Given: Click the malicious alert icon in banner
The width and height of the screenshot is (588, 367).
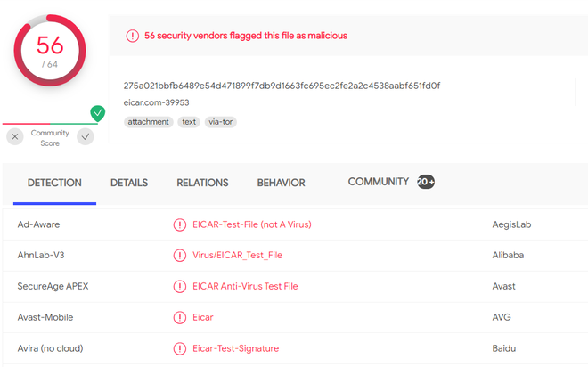Looking at the screenshot, I should coord(133,36).
